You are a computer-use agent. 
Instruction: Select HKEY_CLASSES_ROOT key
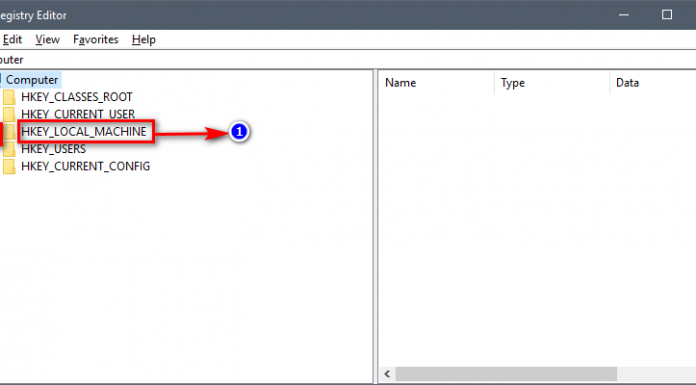pyautogui.click(x=76, y=97)
